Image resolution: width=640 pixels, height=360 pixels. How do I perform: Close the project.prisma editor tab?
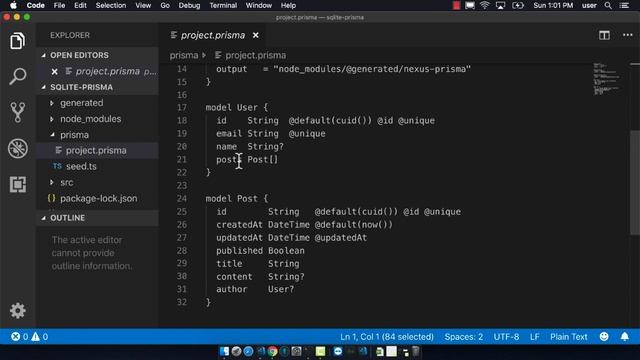(x=256, y=36)
